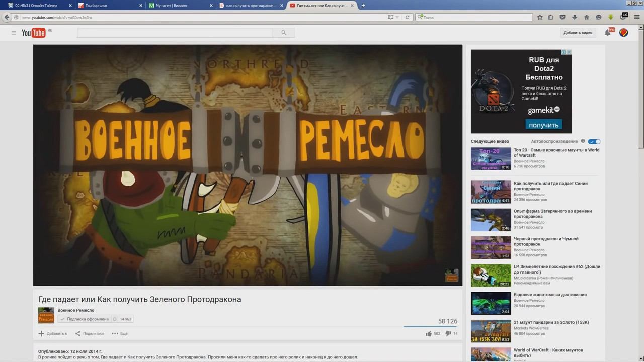Screen dimensions: 644x362
Task: Click thumbnail for '21 маунт пандарии за Золото'
Action: [x=491, y=331]
